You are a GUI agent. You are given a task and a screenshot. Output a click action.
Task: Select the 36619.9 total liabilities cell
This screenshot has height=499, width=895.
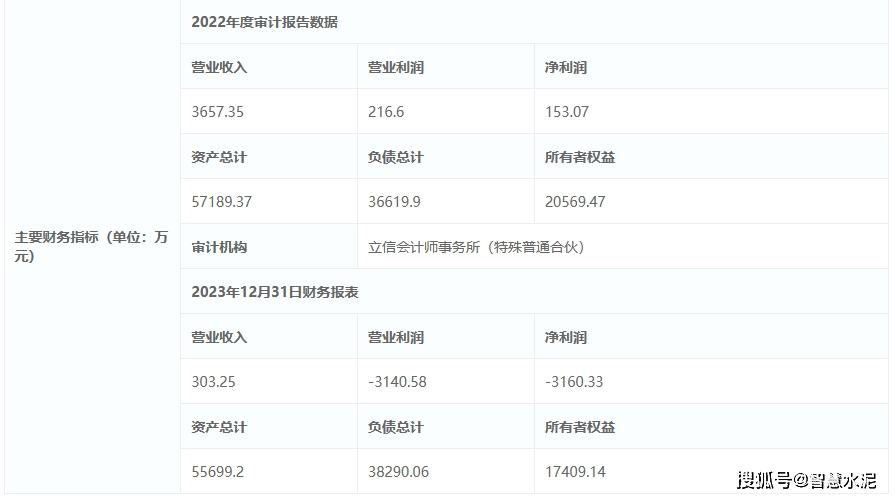coord(395,202)
